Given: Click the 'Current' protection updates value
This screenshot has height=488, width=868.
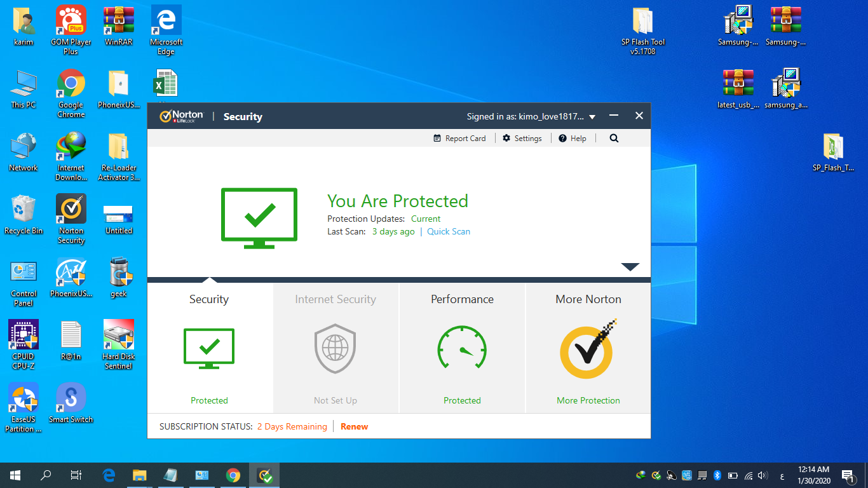Looking at the screenshot, I should coord(426,219).
